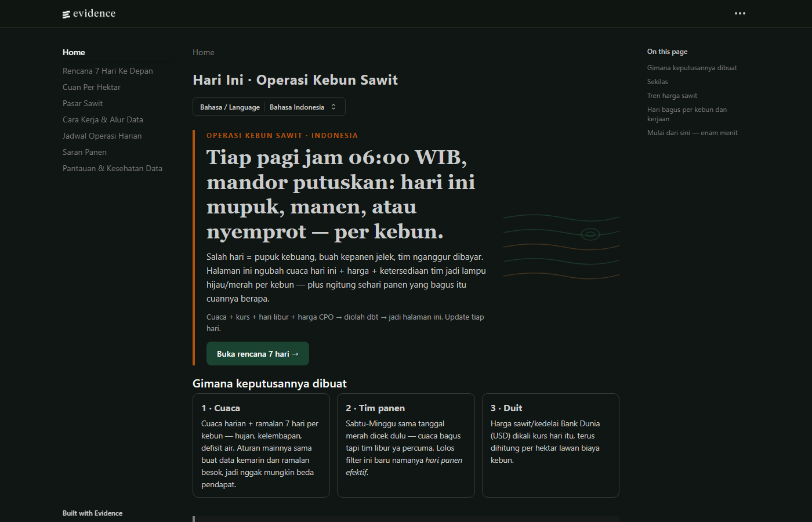Navigate to Cara Kerja & Alur Data
This screenshot has width=812, height=522.
103,119
